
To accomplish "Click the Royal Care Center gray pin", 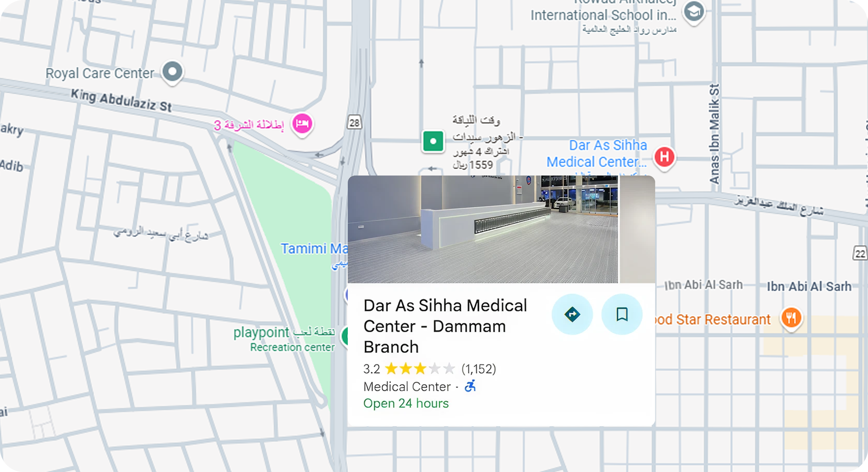I will pyautogui.click(x=172, y=72).
